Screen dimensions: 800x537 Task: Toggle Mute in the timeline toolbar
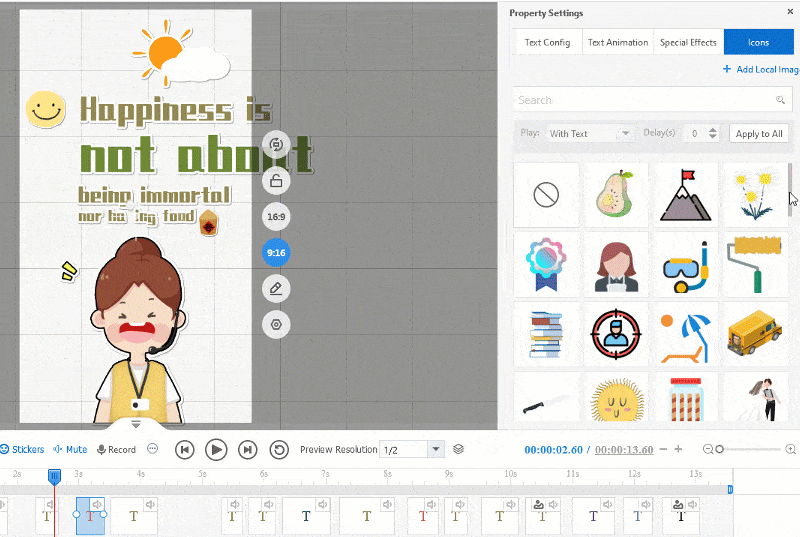[70, 450]
